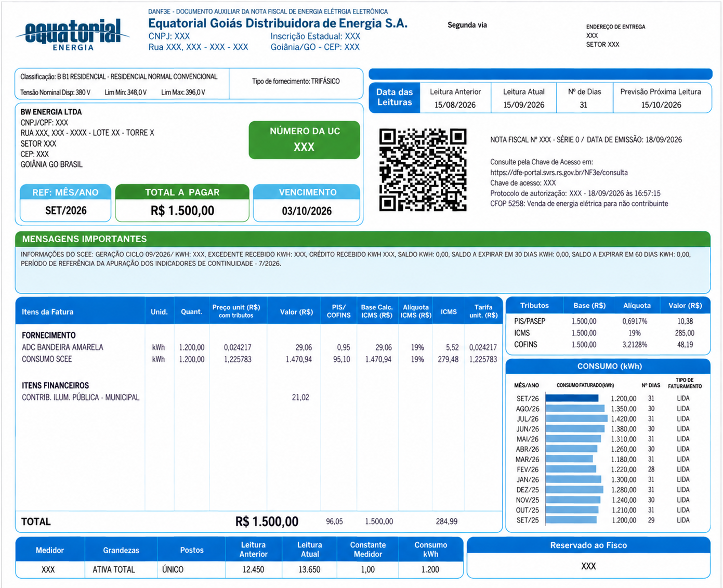Click the Nº de Dias value 31

(x=583, y=105)
